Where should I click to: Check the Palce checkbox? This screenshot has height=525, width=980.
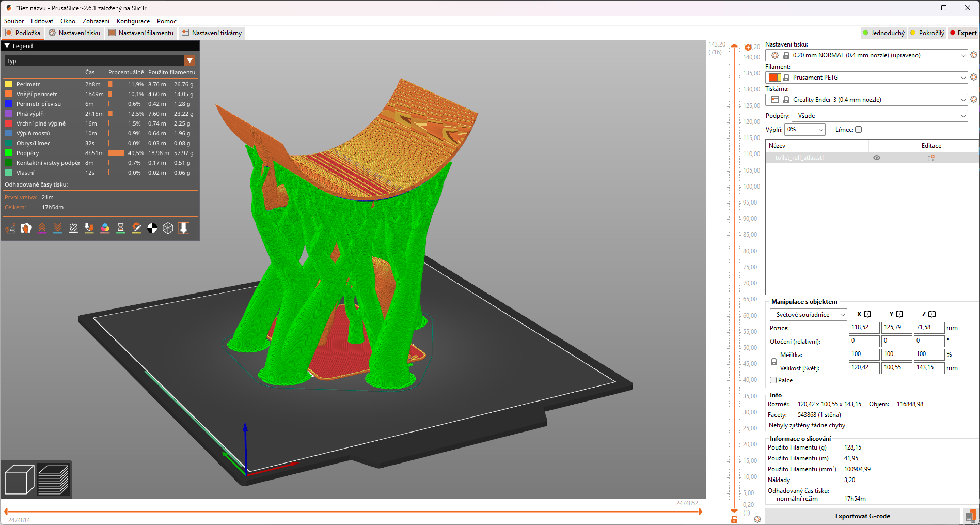(x=773, y=380)
